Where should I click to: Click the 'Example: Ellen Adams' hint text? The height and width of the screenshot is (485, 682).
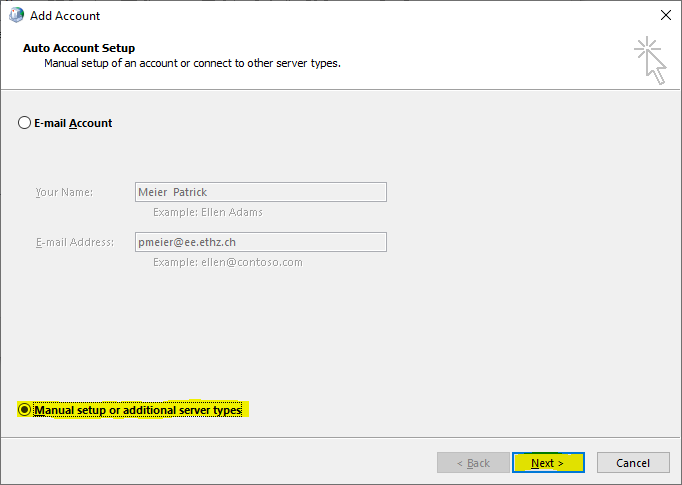(x=208, y=212)
